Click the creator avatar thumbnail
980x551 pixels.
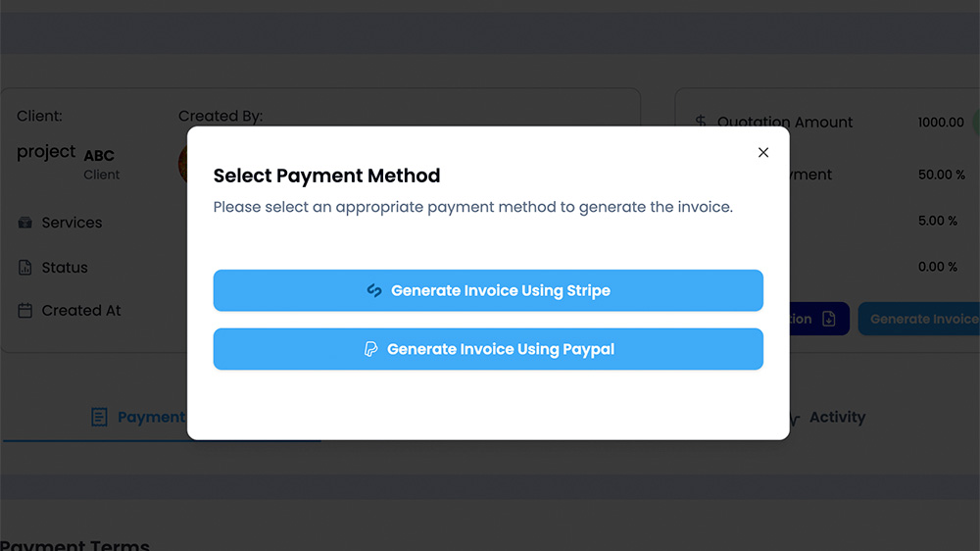click(x=182, y=164)
